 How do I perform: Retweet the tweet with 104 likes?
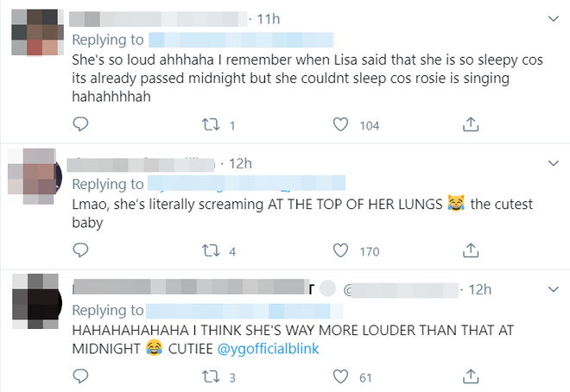(211, 124)
